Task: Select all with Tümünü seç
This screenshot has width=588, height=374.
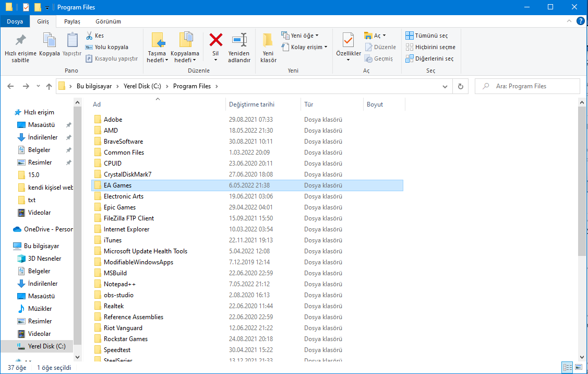Action: [x=427, y=36]
